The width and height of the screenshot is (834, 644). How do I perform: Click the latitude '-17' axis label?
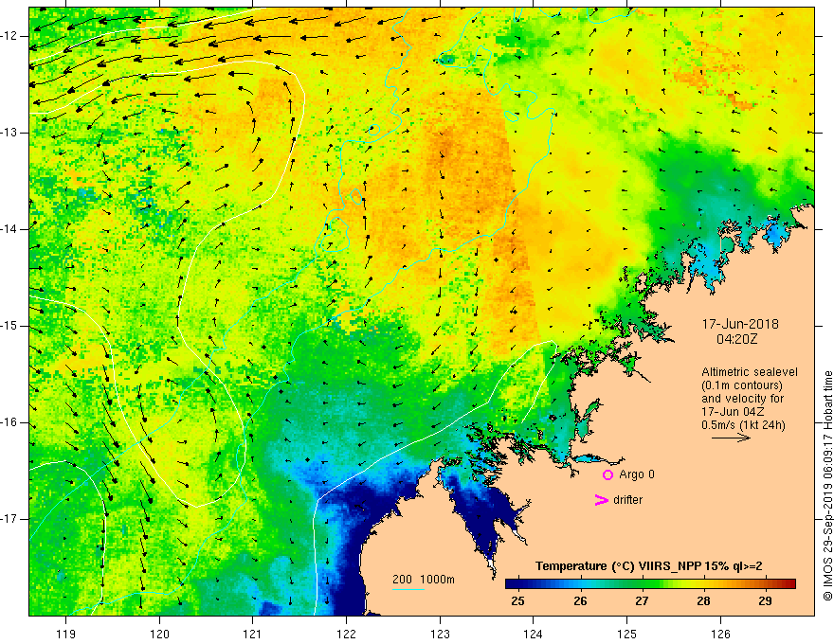(10, 519)
